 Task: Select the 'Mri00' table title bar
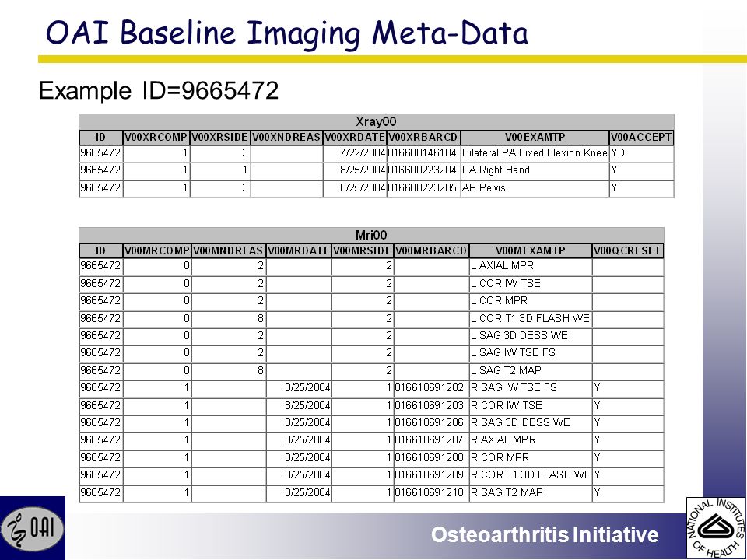[371, 235]
